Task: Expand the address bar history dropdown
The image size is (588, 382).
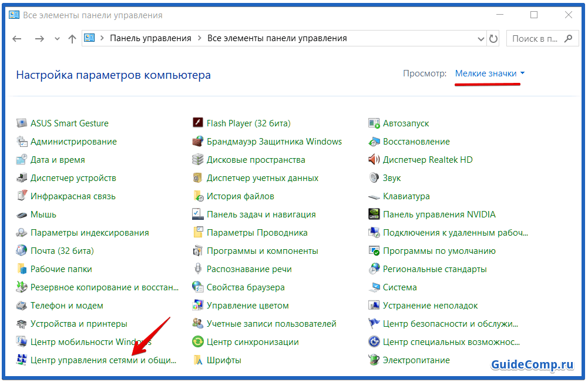Action: [x=481, y=39]
